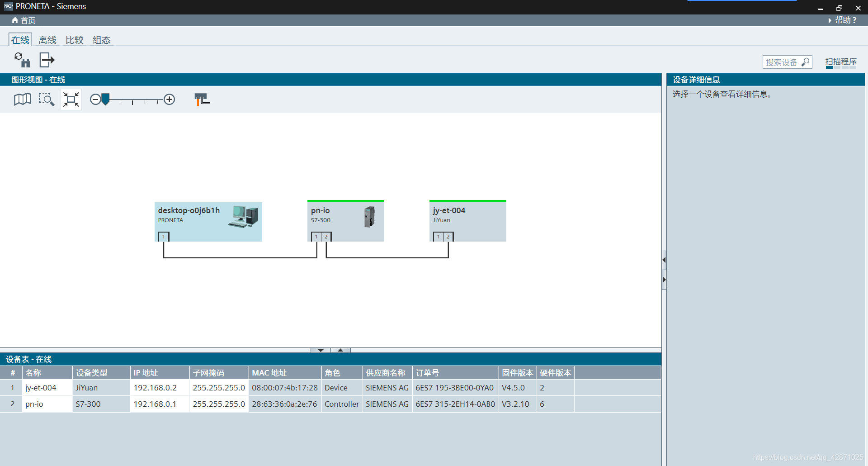Click the home icon beside 首页

(15, 20)
